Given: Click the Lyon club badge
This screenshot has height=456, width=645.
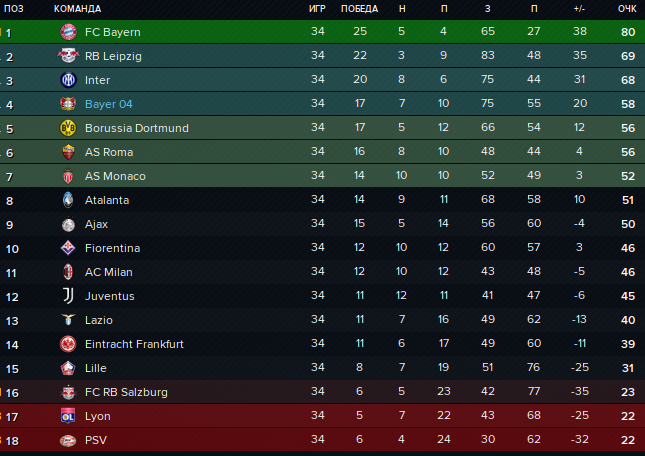Looking at the screenshot, I should [68, 416].
